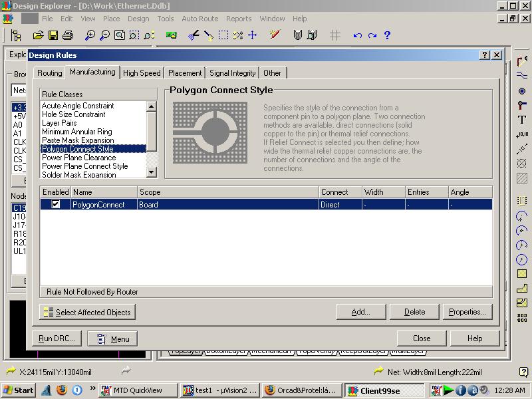Click the Save disk icon
The width and height of the screenshot is (532, 399).
tap(53, 35)
